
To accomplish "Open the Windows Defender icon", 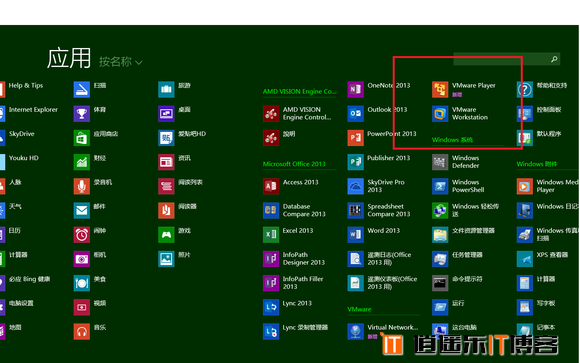I will [x=440, y=162].
